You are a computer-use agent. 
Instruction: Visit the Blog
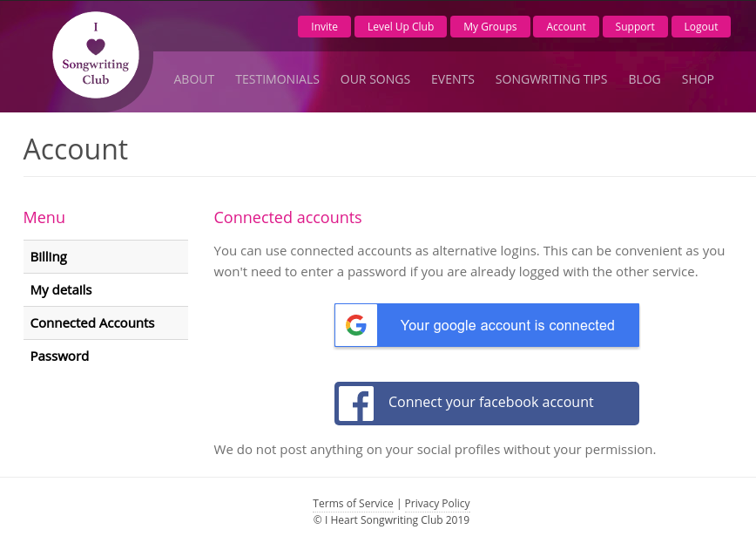(645, 79)
